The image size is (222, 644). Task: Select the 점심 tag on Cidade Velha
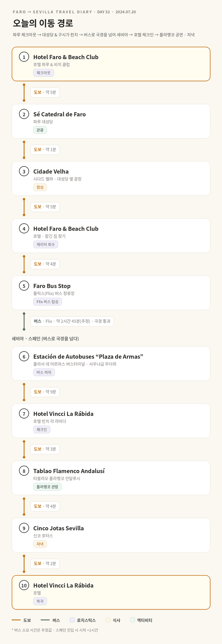(40, 187)
